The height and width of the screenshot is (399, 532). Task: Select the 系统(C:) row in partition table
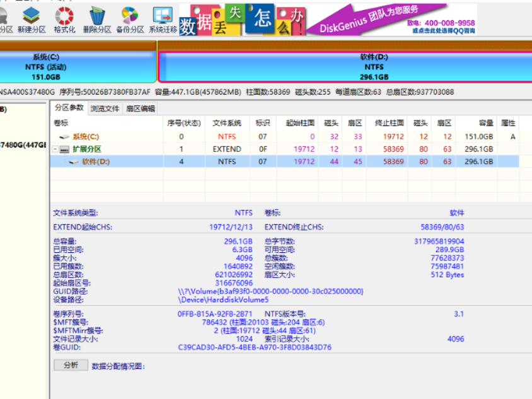[x=284, y=136]
